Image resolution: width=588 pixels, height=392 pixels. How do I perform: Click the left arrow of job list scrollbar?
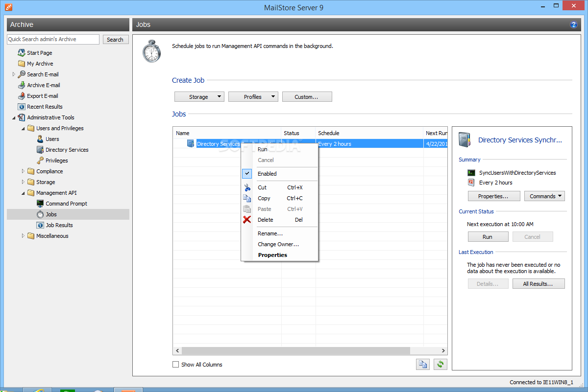point(178,351)
